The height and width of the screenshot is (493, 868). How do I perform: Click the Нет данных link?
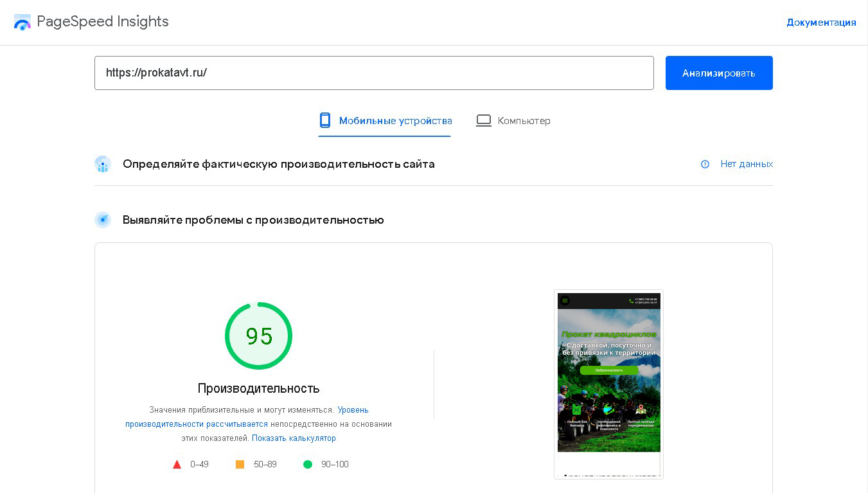747,164
